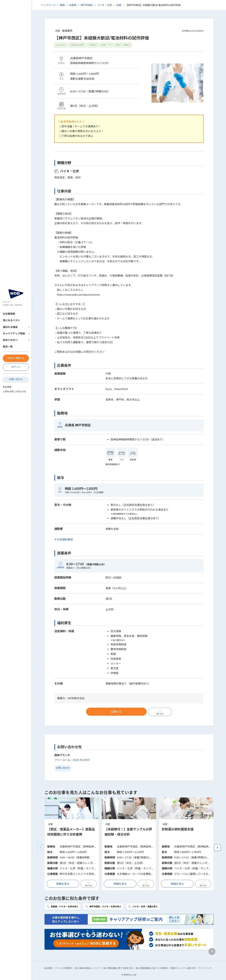Viewport: 226px width, 980px height.
Task: Click the 派遣社員活躍中 tag
Action: [x=77, y=45]
